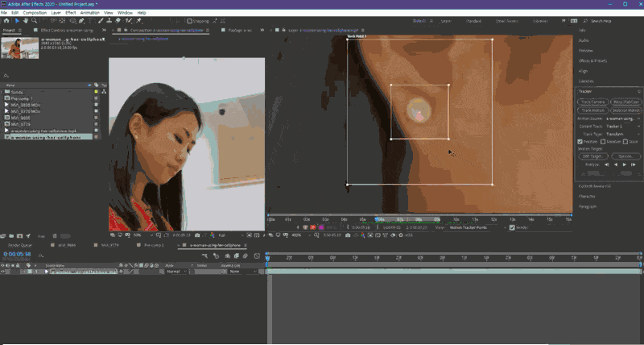The height and width of the screenshot is (345, 644).
Task: Open the File menu
Action: pos(4,13)
